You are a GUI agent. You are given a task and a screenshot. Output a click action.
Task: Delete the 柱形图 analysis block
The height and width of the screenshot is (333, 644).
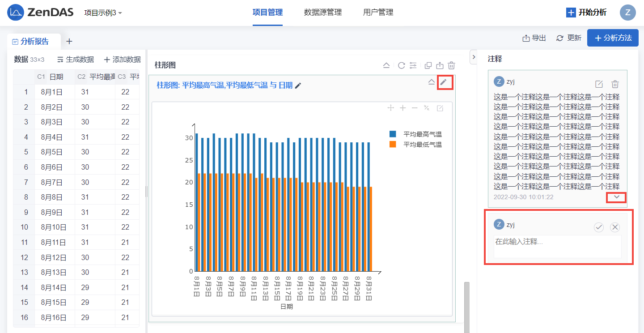(x=452, y=66)
